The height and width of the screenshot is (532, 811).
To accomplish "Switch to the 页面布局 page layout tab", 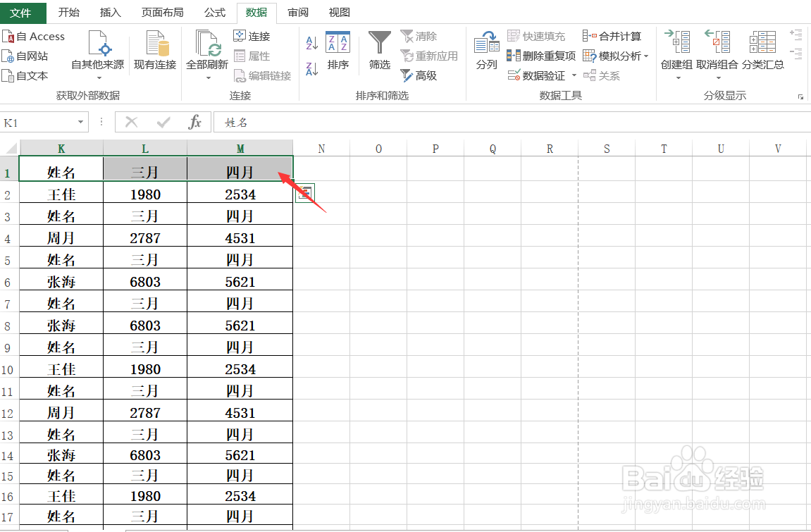I will click(162, 13).
